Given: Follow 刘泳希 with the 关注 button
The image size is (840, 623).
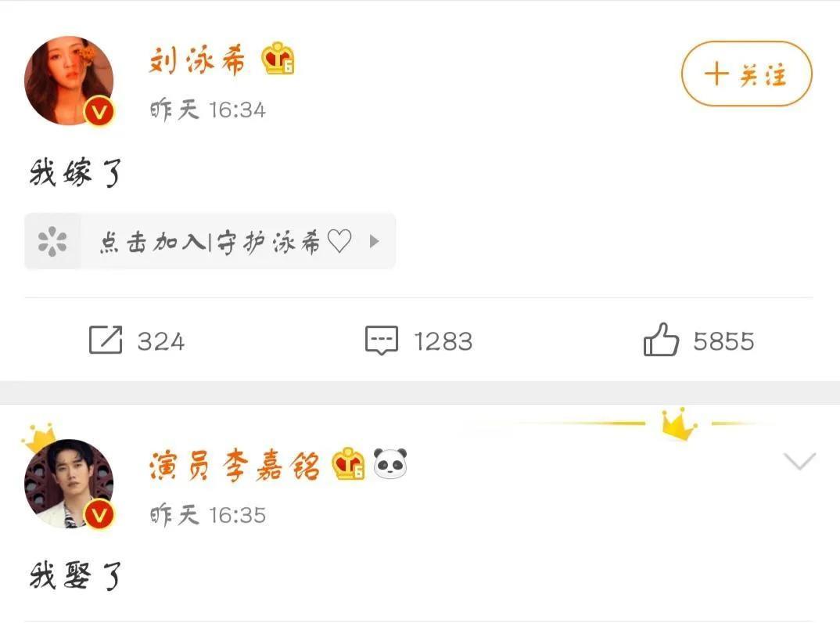Looking at the screenshot, I should (x=747, y=74).
